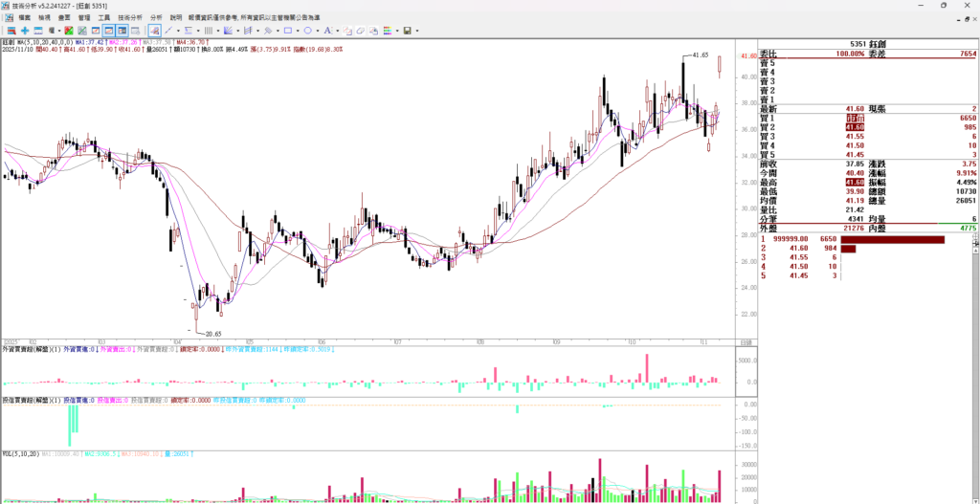
Task: Select the text annotation tool
Action: pos(327,31)
